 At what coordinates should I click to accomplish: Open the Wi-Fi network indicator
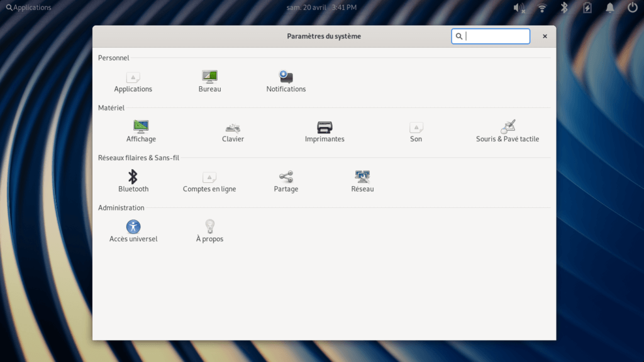tap(542, 8)
